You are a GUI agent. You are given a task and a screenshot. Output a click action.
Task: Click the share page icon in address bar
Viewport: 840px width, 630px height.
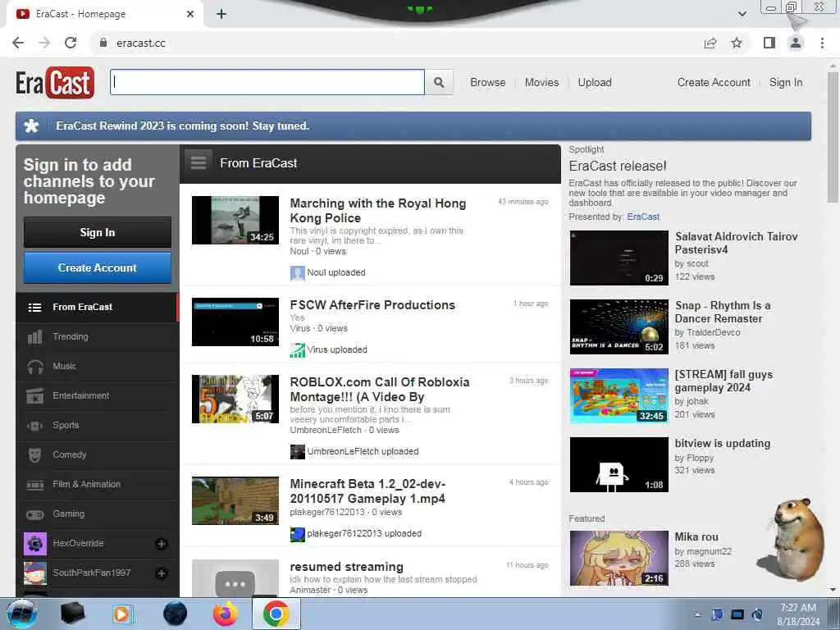coord(710,43)
